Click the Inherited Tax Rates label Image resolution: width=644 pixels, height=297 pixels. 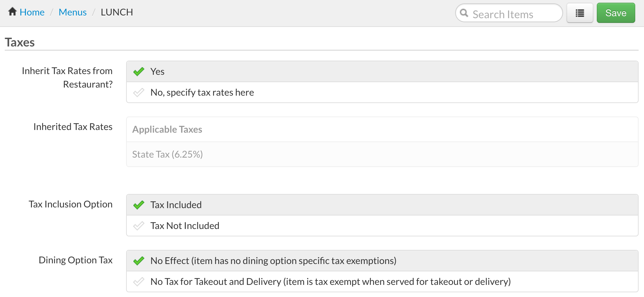pos(73,127)
